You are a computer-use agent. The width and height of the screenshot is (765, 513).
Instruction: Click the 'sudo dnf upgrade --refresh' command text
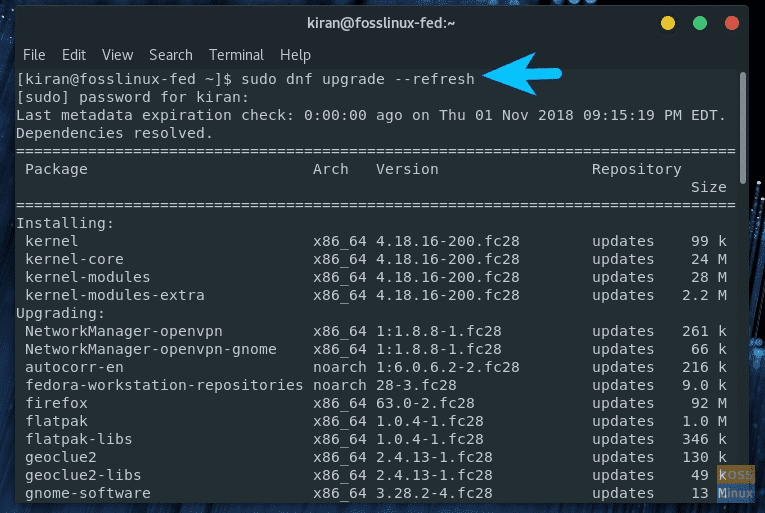pyautogui.click(x=358, y=79)
